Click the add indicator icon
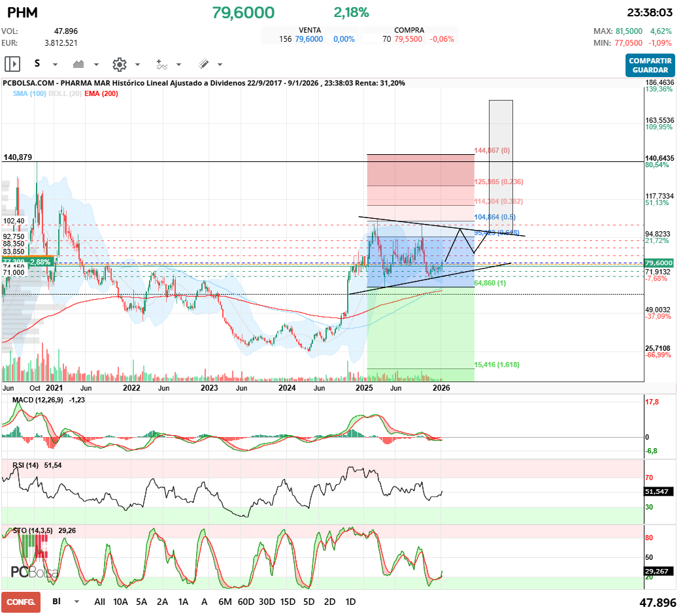The image size is (685, 616). coord(161,64)
